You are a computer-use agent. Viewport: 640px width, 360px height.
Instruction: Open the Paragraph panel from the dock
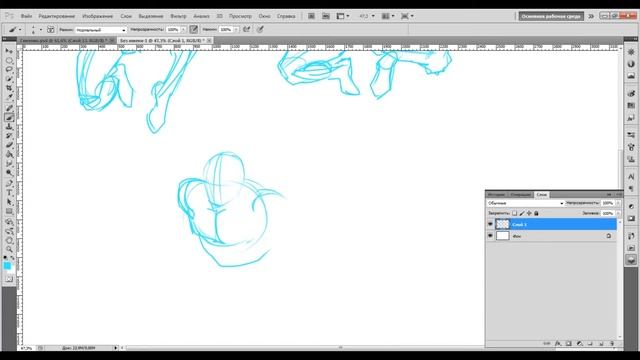(631, 189)
